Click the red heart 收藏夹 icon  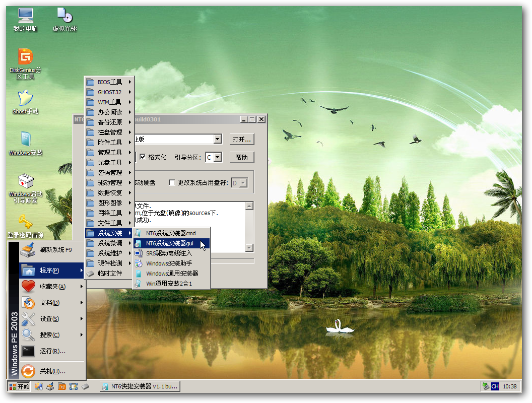tap(28, 286)
